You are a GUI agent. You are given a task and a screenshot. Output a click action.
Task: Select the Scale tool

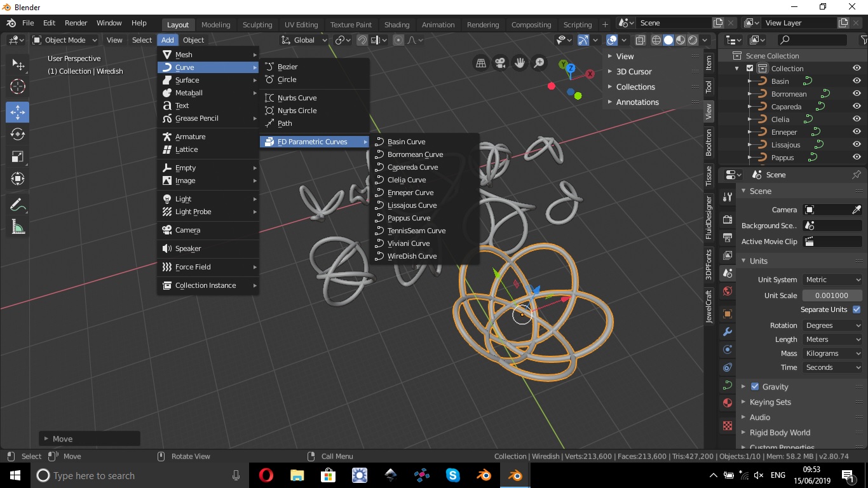17,156
